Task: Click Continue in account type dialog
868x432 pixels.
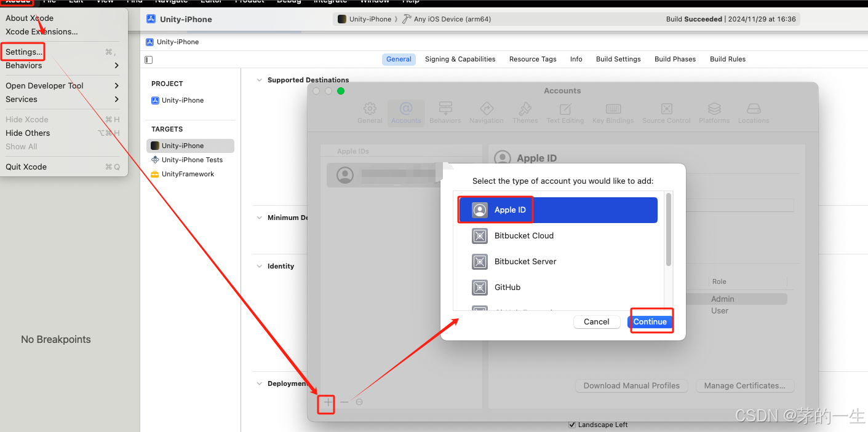Action: tap(650, 322)
